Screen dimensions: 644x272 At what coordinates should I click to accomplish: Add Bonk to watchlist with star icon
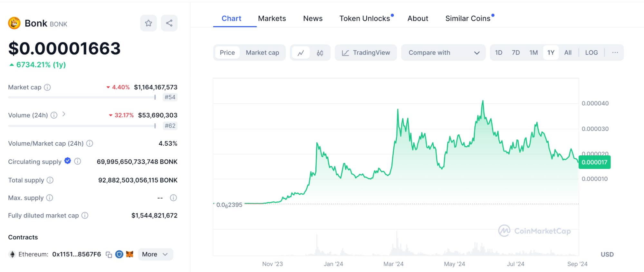149,23
